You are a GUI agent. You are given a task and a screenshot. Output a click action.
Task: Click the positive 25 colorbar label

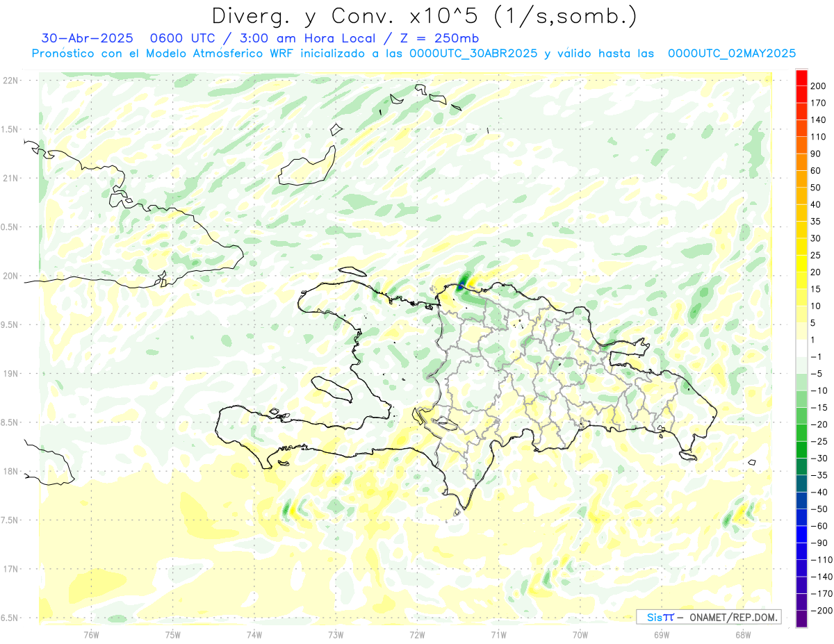[816, 256]
